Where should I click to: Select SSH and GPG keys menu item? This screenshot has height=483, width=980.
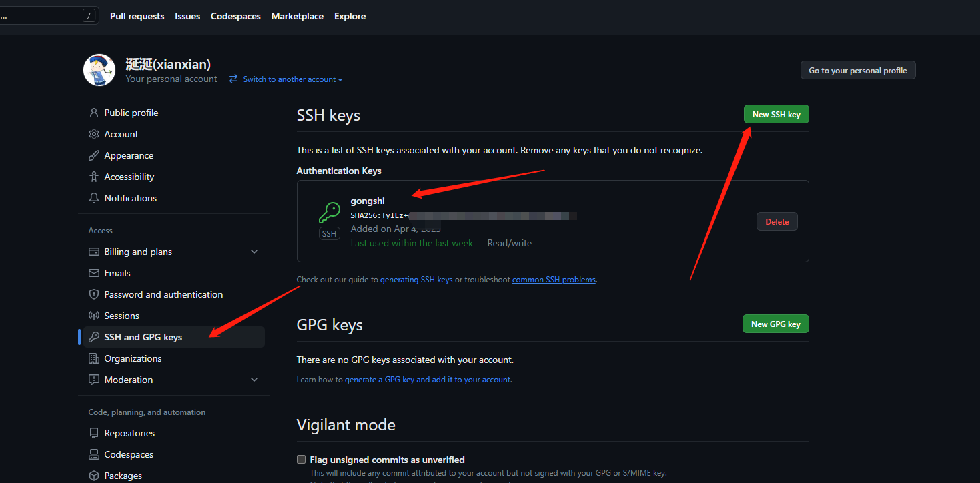[174, 337]
